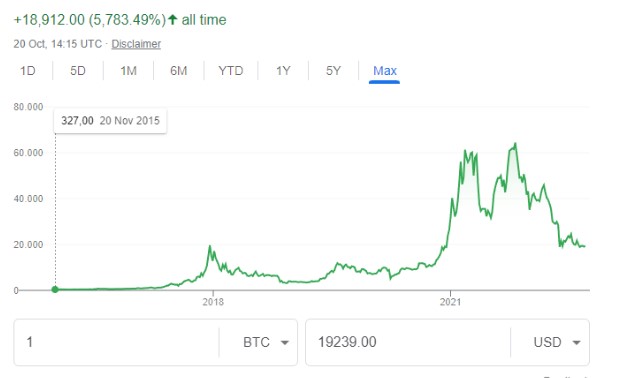Show the 1M price range
Image resolution: width=624 pixels, height=378 pixels.
tap(129, 71)
